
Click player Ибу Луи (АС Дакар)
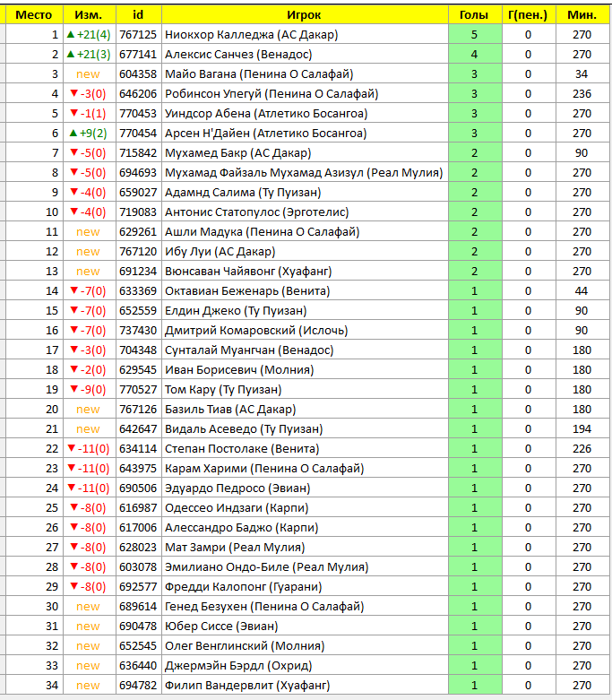pyautogui.click(x=220, y=251)
